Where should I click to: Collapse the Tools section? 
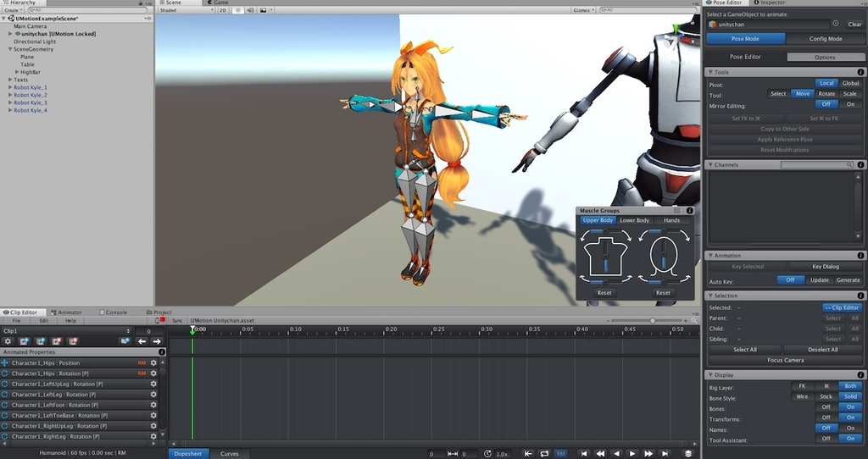[711, 72]
